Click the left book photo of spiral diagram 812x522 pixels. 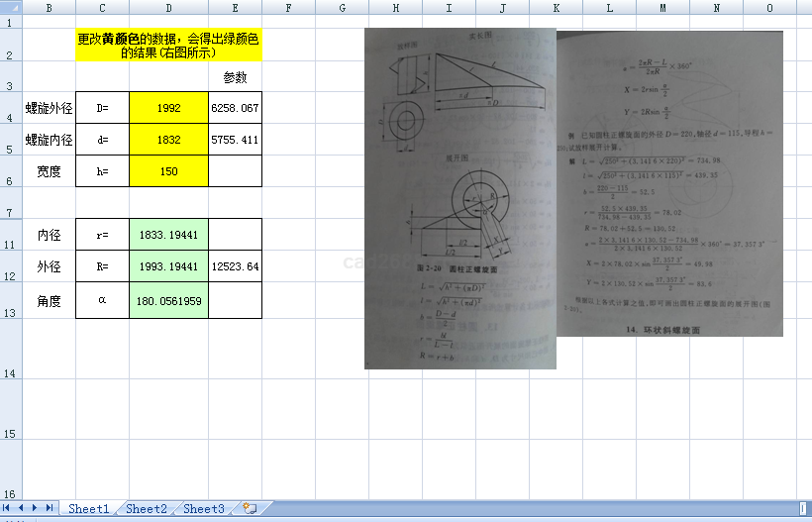459,198
